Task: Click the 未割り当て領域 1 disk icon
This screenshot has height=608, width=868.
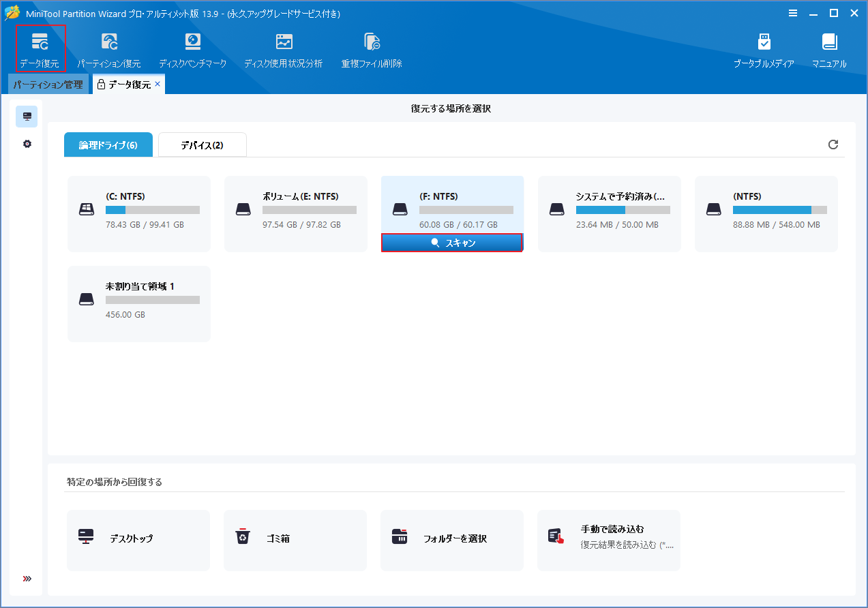Action: [x=87, y=299]
